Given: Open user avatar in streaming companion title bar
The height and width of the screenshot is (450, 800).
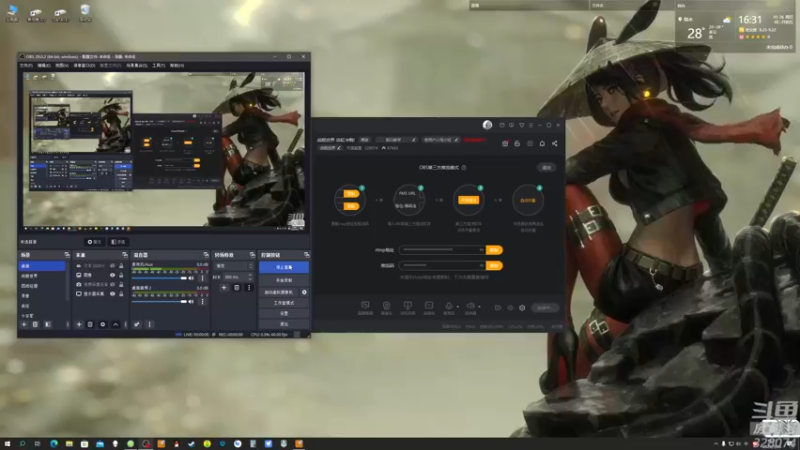Looking at the screenshot, I should pos(487,125).
